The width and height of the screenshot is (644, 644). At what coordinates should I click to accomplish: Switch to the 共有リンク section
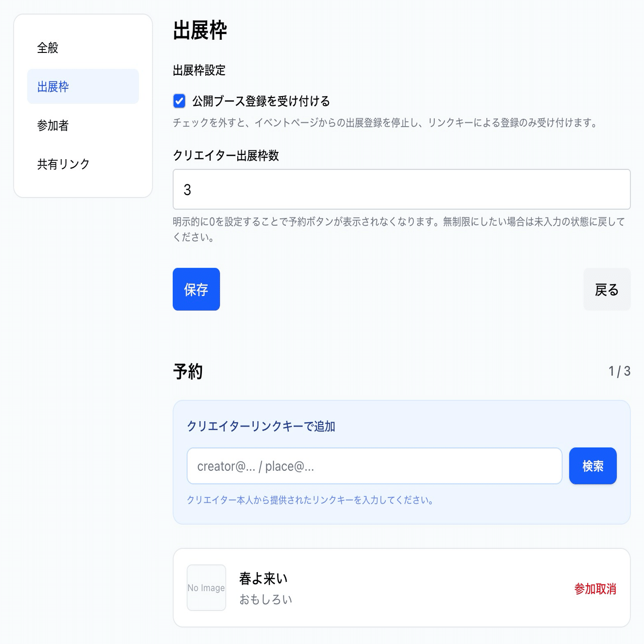(x=63, y=164)
